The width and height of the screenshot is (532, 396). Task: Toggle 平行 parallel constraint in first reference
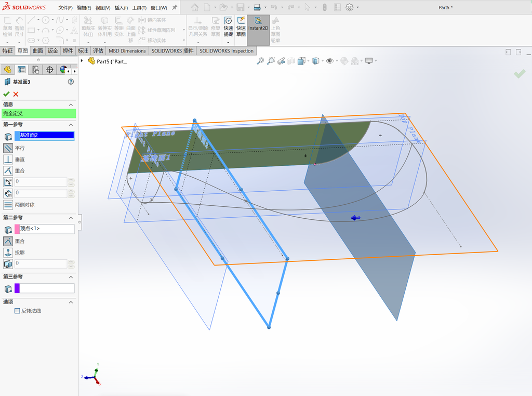pyautogui.click(x=8, y=148)
